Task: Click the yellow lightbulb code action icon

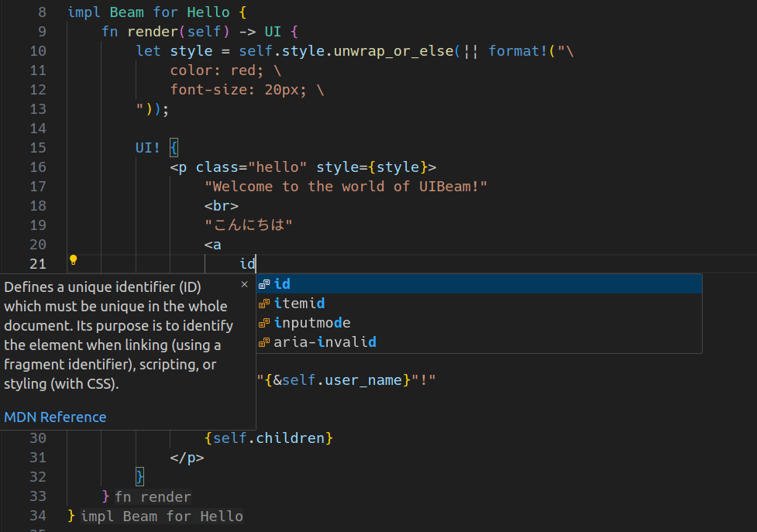Action: pos(74,260)
